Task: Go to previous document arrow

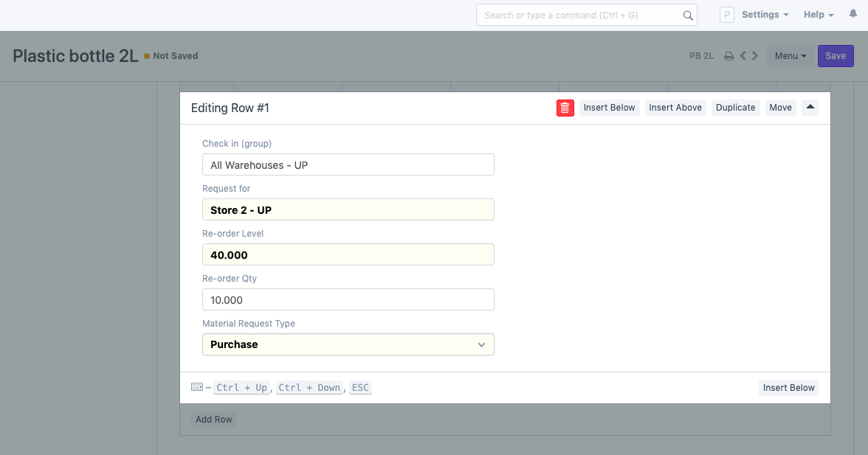Action: coord(743,56)
